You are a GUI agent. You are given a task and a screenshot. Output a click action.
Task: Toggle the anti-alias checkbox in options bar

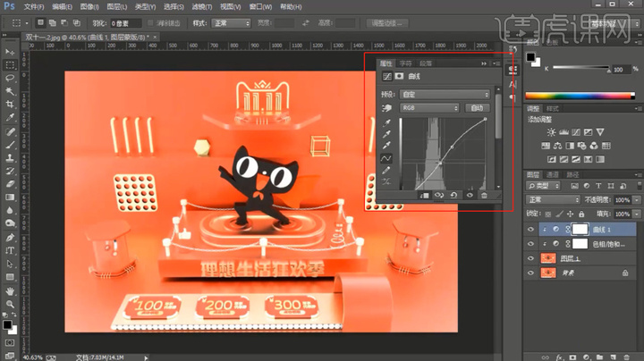click(x=150, y=23)
